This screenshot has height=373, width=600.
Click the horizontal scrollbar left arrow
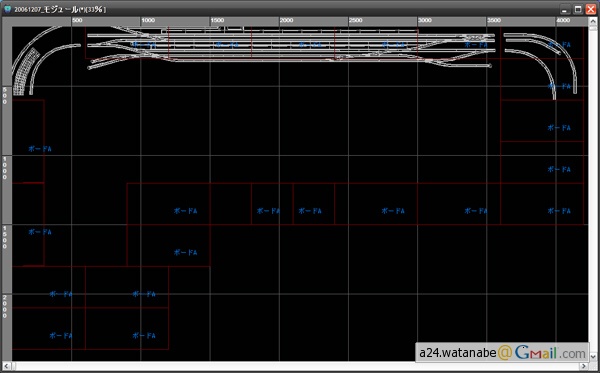click(7, 366)
